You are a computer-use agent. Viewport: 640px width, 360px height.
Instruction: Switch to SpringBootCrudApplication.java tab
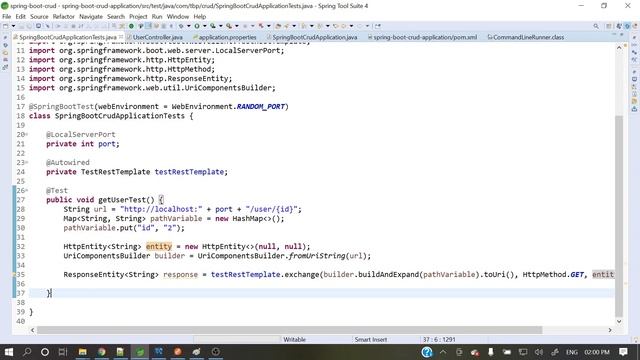[x=314, y=37]
